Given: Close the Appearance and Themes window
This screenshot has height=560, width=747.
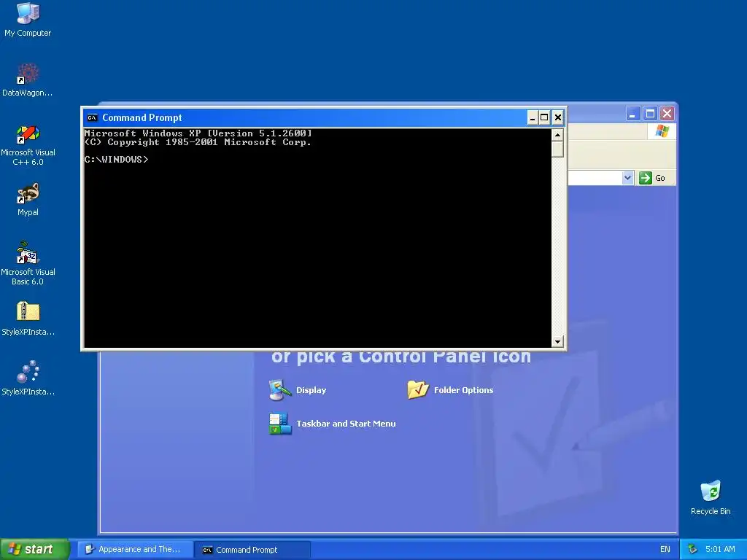Looking at the screenshot, I should tap(667, 114).
